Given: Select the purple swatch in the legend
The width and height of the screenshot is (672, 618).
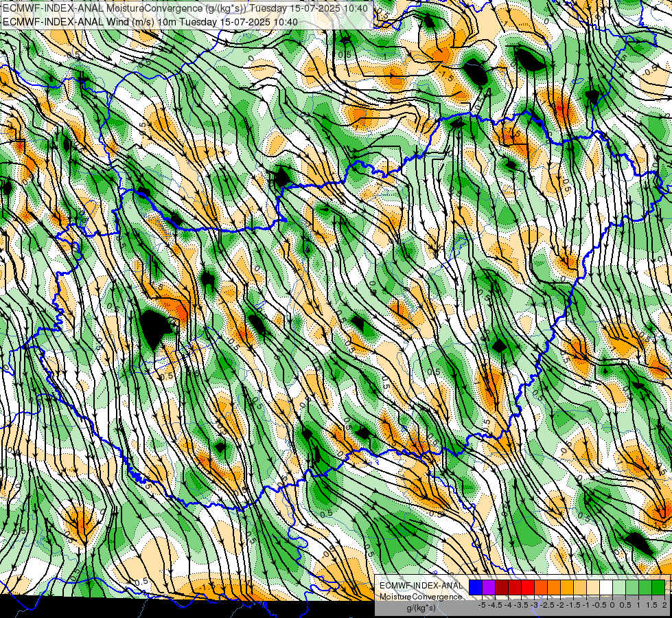Looking at the screenshot, I should (x=489, y=588).
